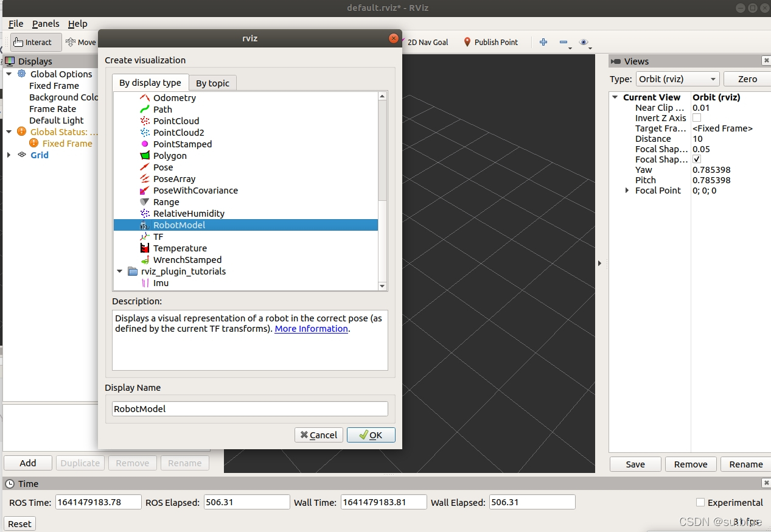Pick the Polygon green icon
This screenshot has height=532, width=771.
point(145,155)
